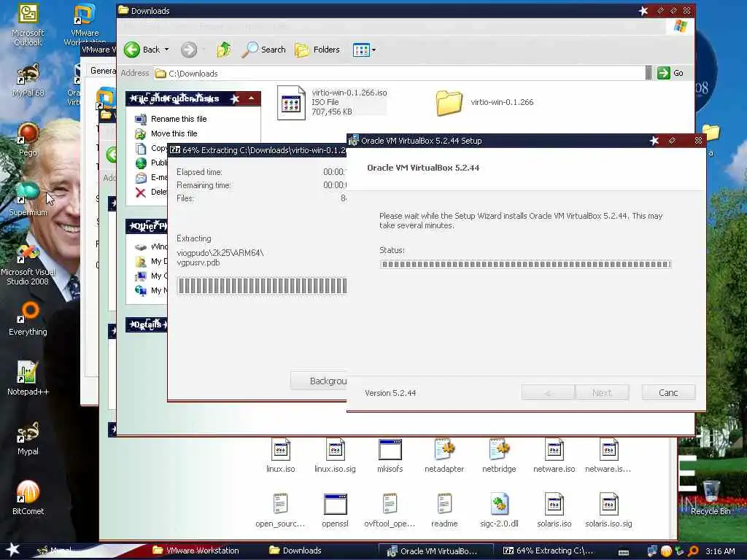747x560 pixels.
Task: Open the Microsoft Outlook desktop shortcut
Action: tap(28, 25)
